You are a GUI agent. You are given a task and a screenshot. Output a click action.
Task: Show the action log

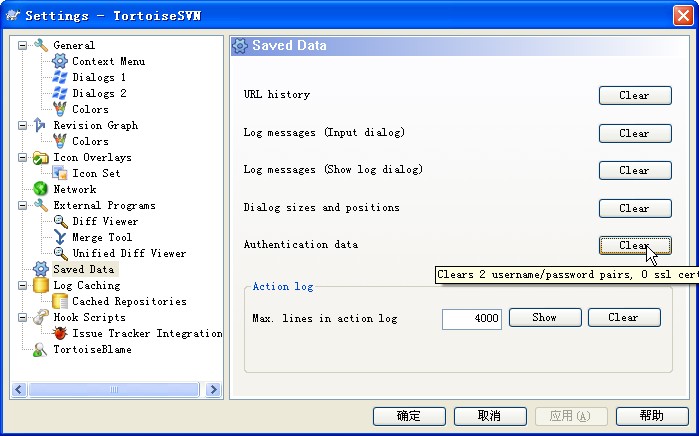545,317
